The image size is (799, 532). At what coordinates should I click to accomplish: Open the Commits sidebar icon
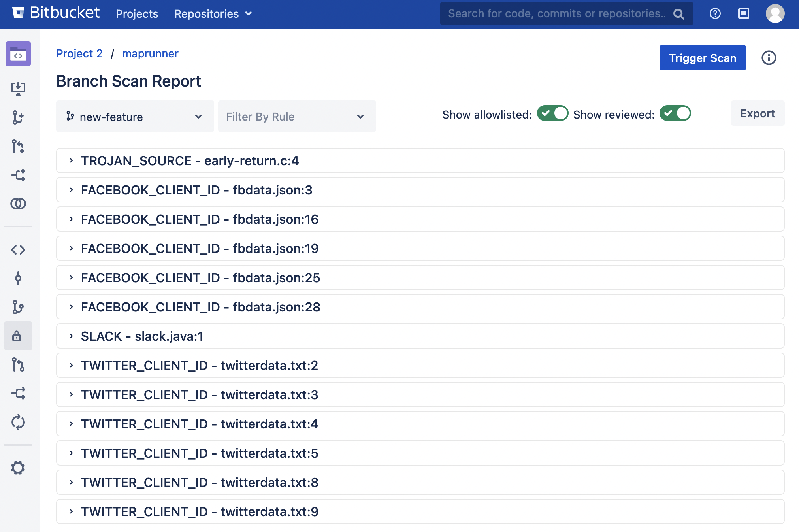[x=18, y=278]
